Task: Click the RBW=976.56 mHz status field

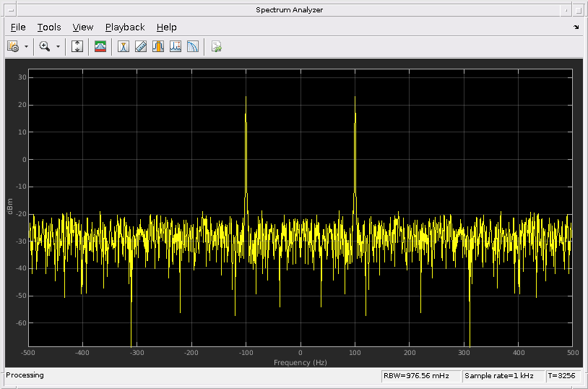Action: point(420,376)
